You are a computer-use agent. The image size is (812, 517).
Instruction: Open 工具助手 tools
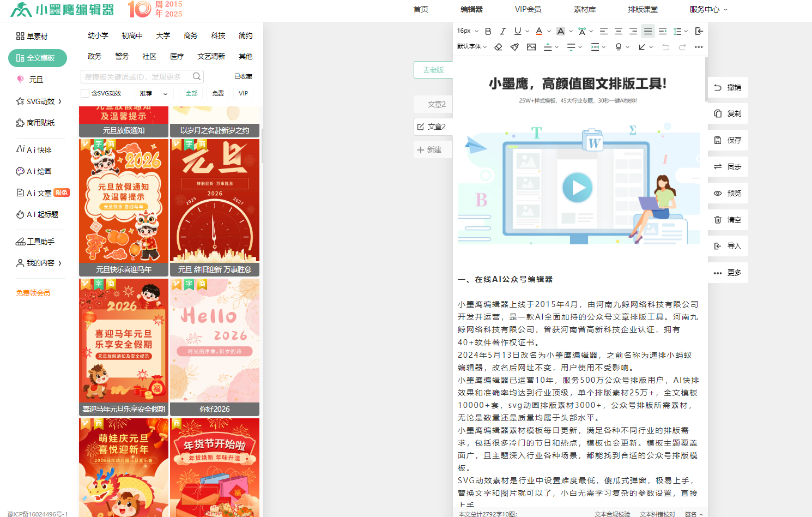(35, 242)
